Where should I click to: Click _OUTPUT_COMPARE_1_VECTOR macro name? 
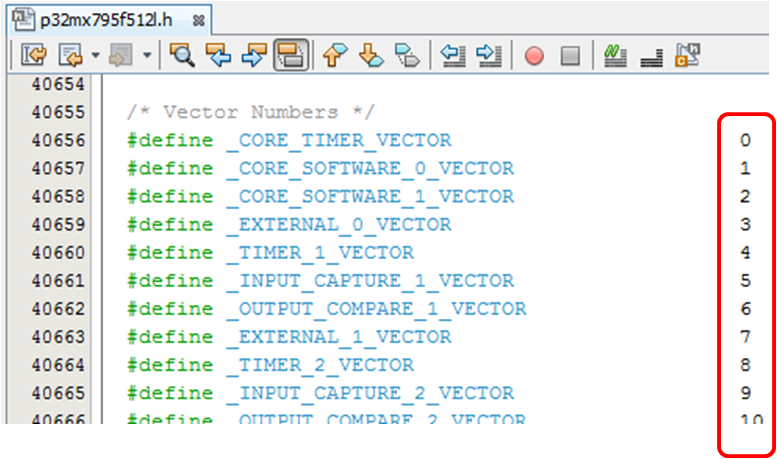tap(376, 309)
